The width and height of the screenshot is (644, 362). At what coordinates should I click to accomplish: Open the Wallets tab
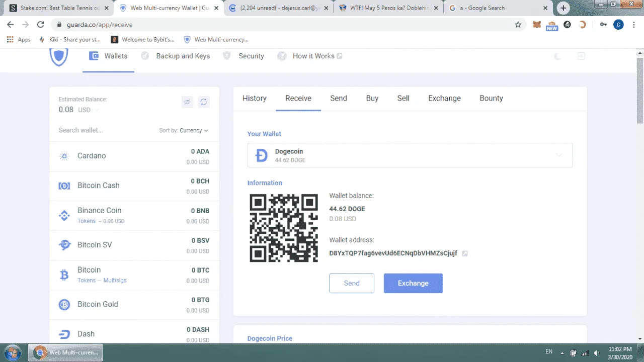pyautogui.click(x=109, y=56)
